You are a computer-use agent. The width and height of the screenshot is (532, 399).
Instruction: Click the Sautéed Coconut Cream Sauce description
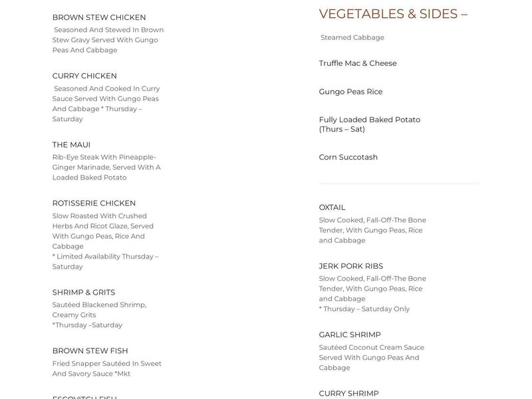tap(371, 358)
